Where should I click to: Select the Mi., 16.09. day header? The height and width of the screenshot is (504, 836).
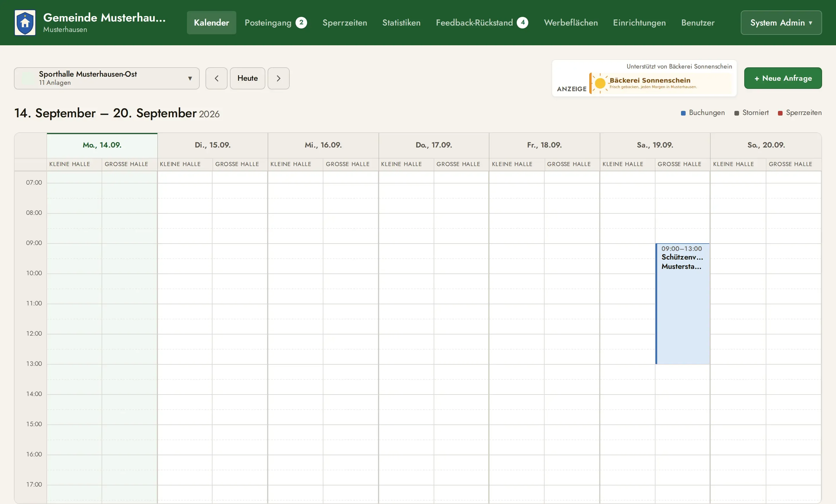(x=323, y=145)
